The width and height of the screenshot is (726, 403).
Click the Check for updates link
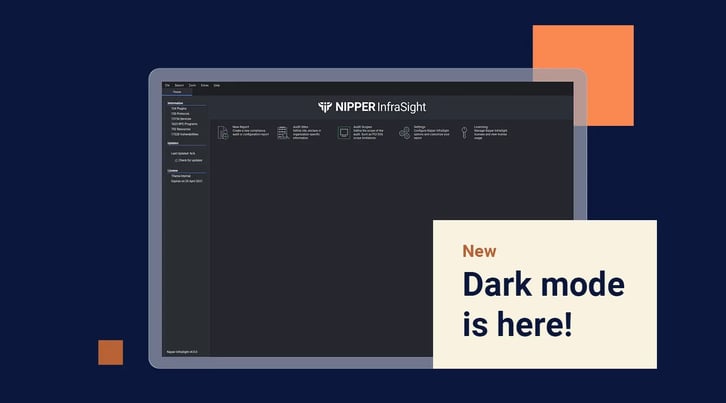[190, 160]
